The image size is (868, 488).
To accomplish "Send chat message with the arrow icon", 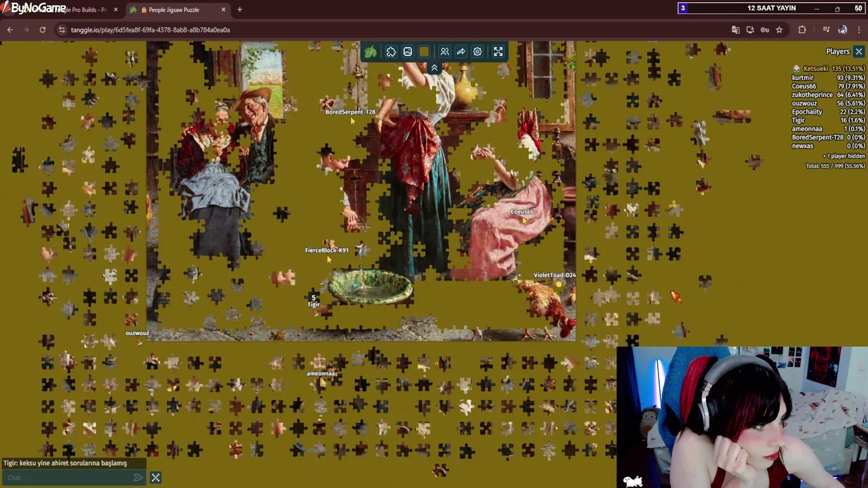I will click(138, 478).
